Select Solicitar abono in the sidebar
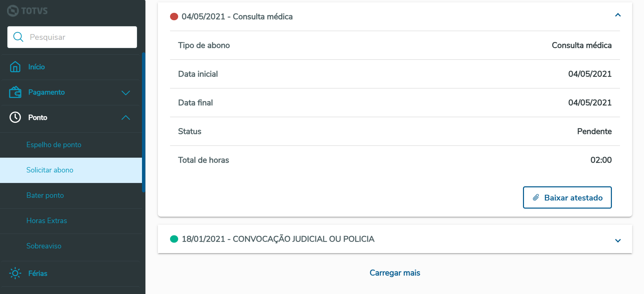 click(x=50, y=170)
